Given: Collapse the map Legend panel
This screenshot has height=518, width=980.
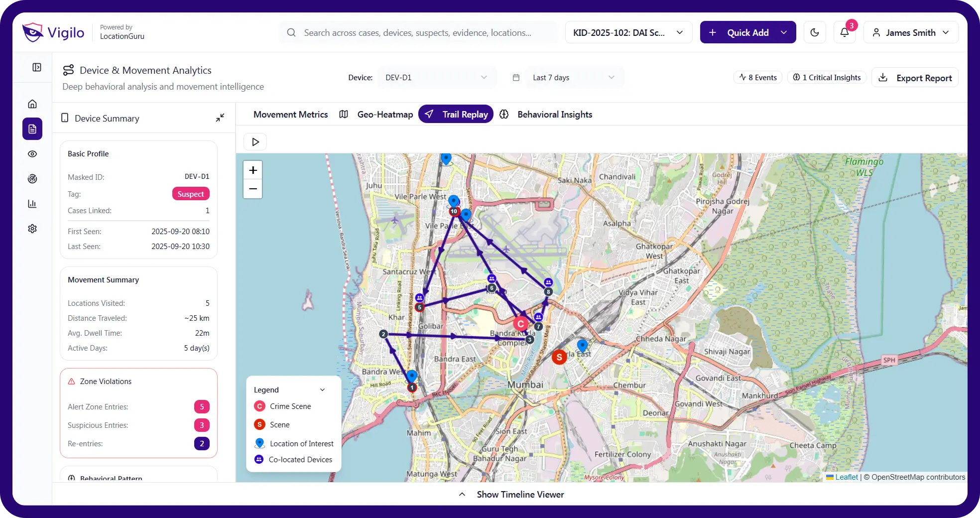Looking at the screenshot, I should tap(322, 390).
